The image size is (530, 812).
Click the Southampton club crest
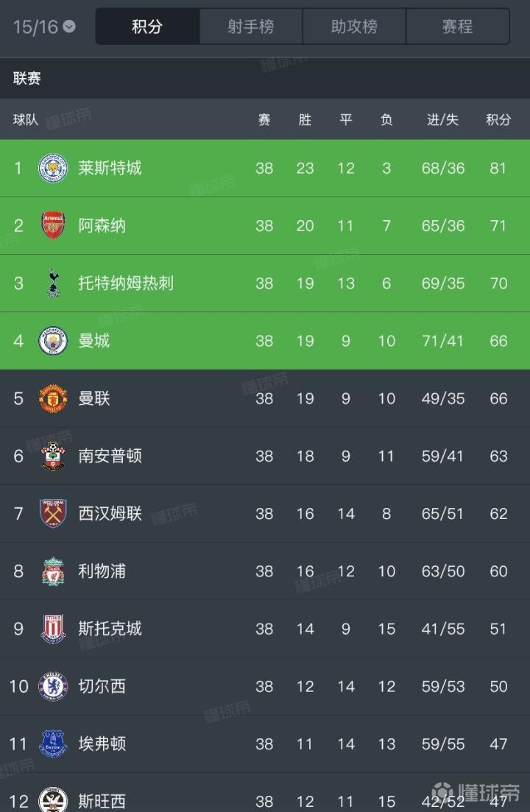click(53, 456)
